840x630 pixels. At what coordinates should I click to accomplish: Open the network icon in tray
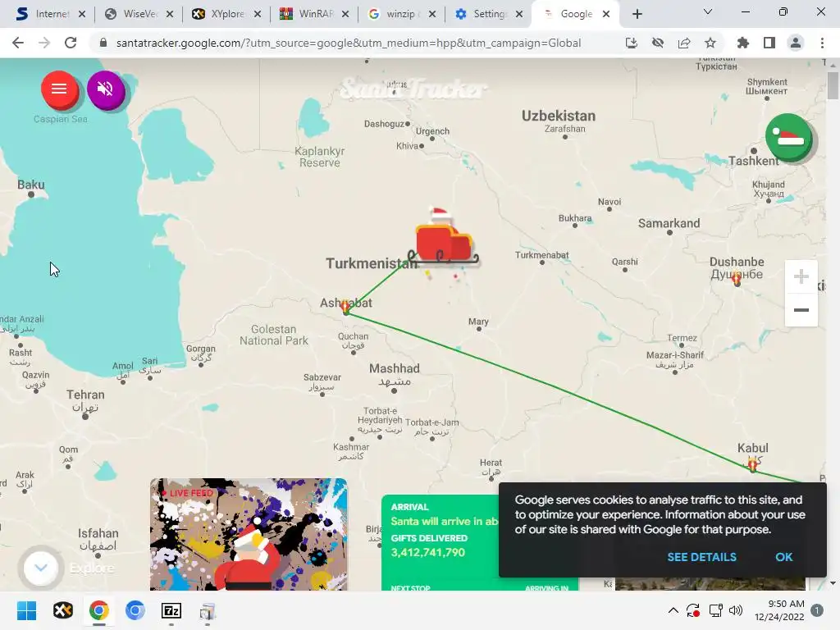tap(715, 610)
